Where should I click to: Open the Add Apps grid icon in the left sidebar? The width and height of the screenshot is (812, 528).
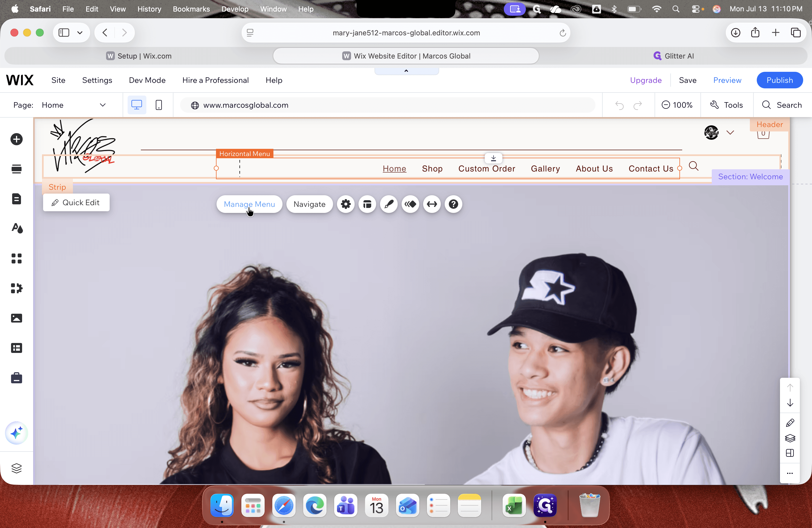tap(16, 258)
